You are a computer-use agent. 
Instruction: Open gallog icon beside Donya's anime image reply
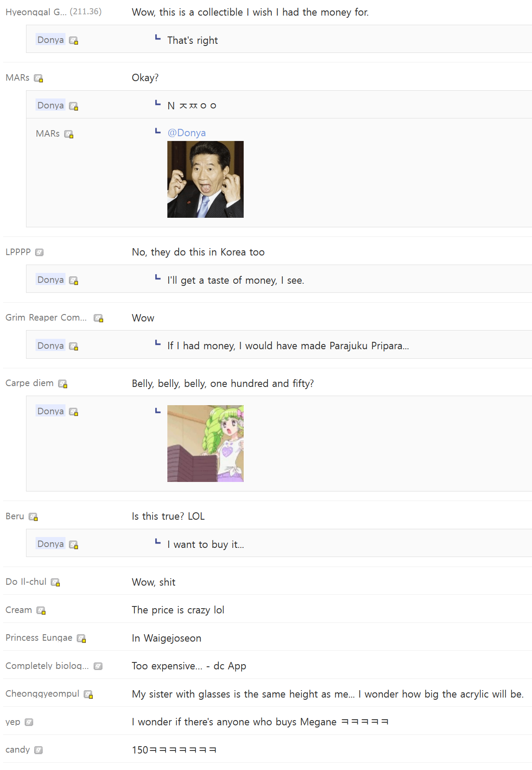(74, 412)
